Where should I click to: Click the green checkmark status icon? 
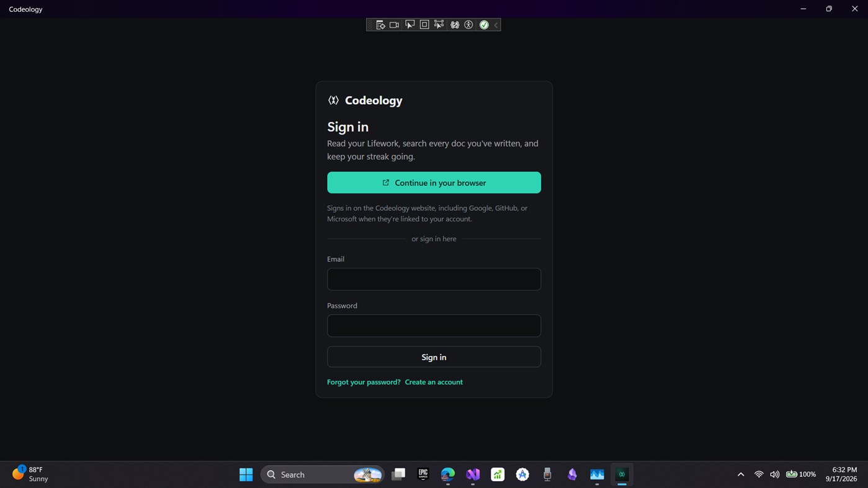point(484,25)
